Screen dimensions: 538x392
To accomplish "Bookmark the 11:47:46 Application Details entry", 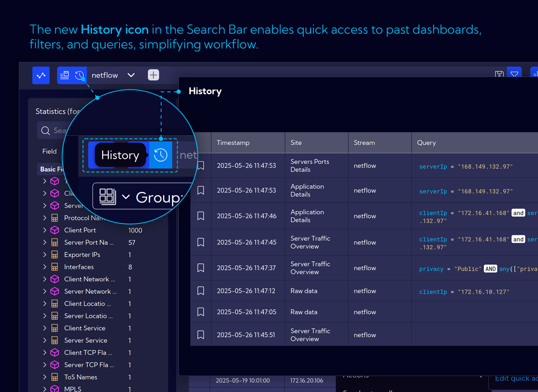I will point(201,216).
